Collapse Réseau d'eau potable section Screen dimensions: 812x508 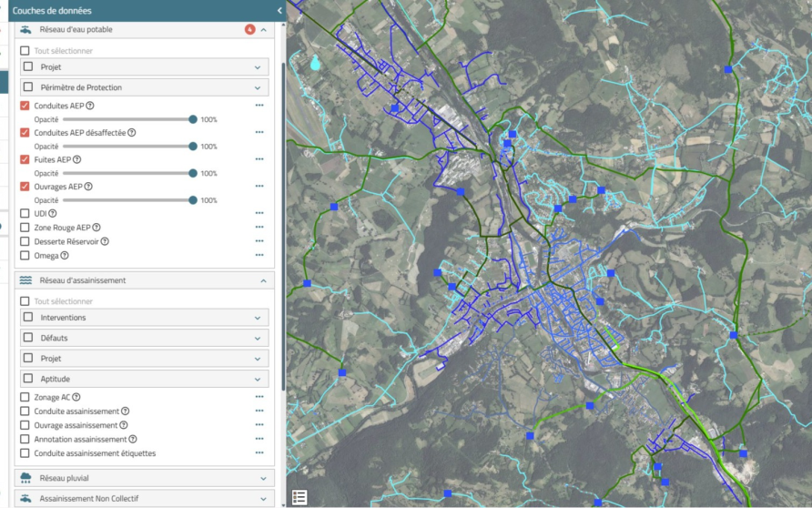264,30
